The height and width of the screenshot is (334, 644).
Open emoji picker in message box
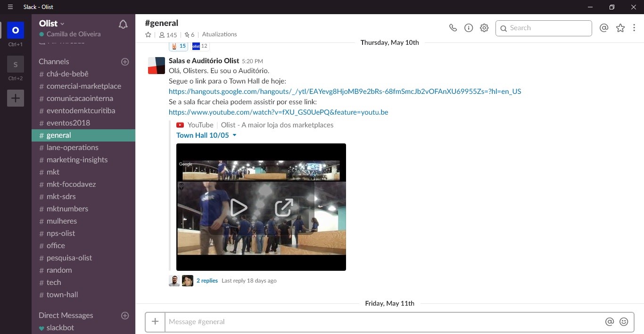(x=624, y=322)
